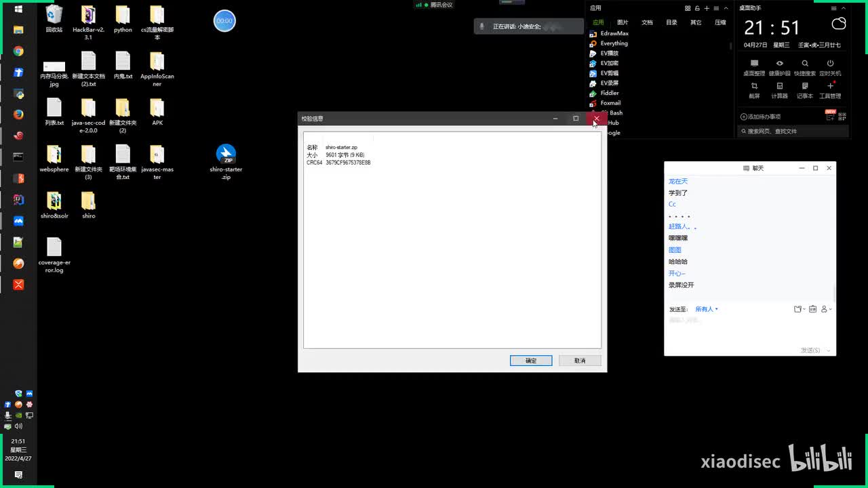868x488 pixels.
Task: Open the 应用 panel hamburger menu
Action: pyautogui.click(x=717, y=8)
